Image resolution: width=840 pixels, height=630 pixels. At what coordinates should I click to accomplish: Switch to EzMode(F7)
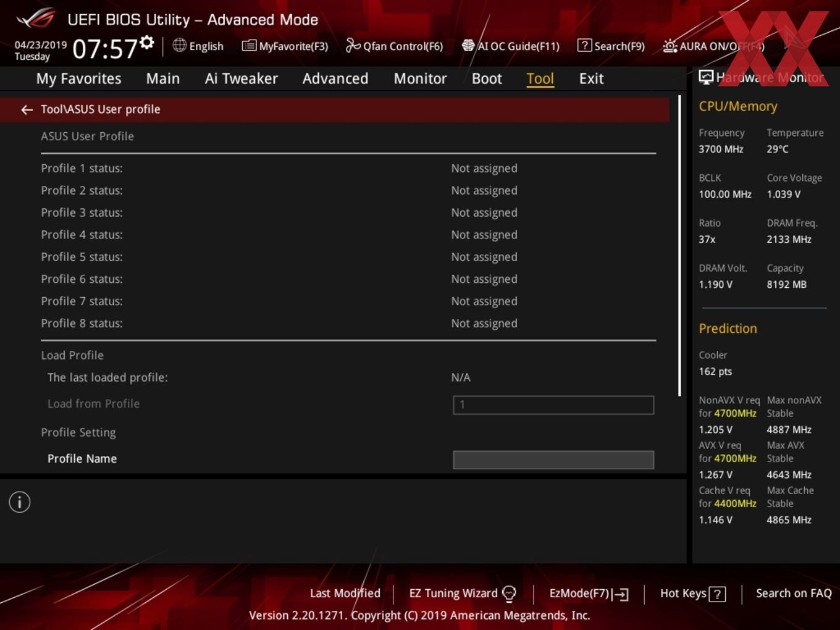pos(589,594)
